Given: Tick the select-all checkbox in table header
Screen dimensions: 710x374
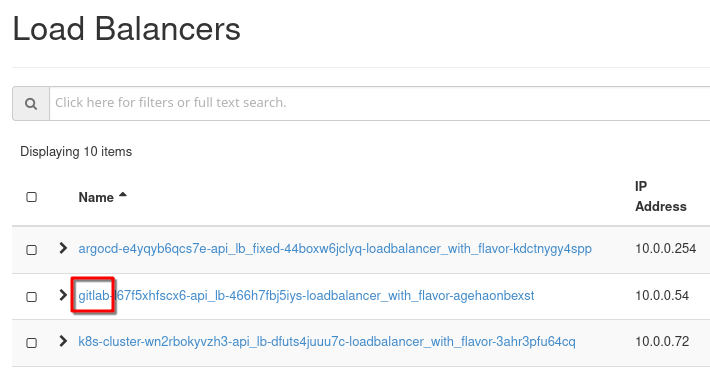Looking at the screenshot, I should click(x=31, y=197).
